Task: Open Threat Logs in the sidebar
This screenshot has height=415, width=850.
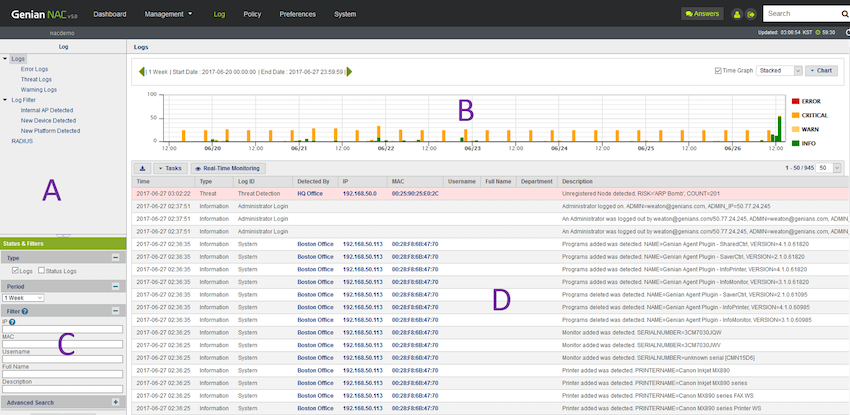Action: click(x=35, y=79)
